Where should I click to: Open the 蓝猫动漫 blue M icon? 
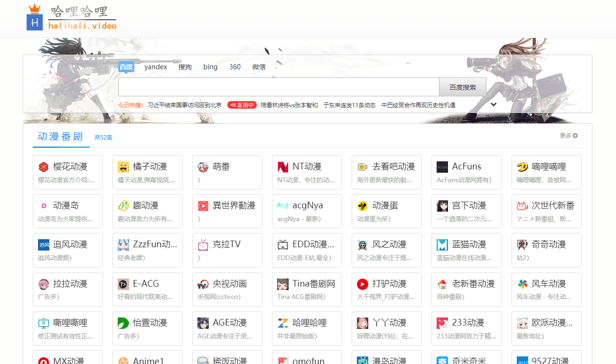442,245
